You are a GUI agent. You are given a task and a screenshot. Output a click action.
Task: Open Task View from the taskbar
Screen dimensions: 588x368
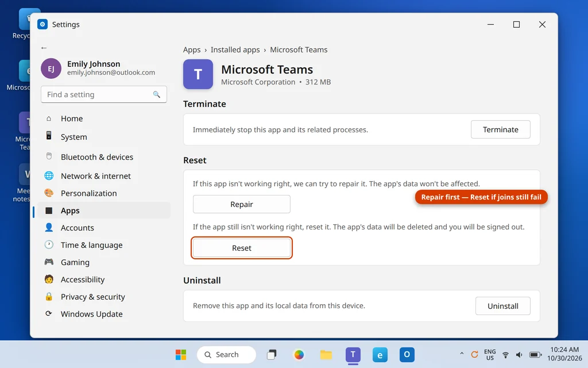(x=272, y=354)
